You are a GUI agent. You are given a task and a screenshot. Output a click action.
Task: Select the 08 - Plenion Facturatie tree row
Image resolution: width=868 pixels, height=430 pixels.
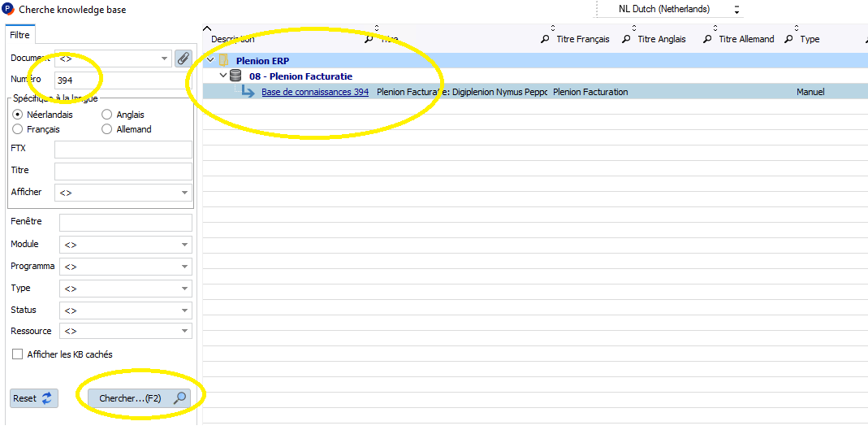click(535, 76)
